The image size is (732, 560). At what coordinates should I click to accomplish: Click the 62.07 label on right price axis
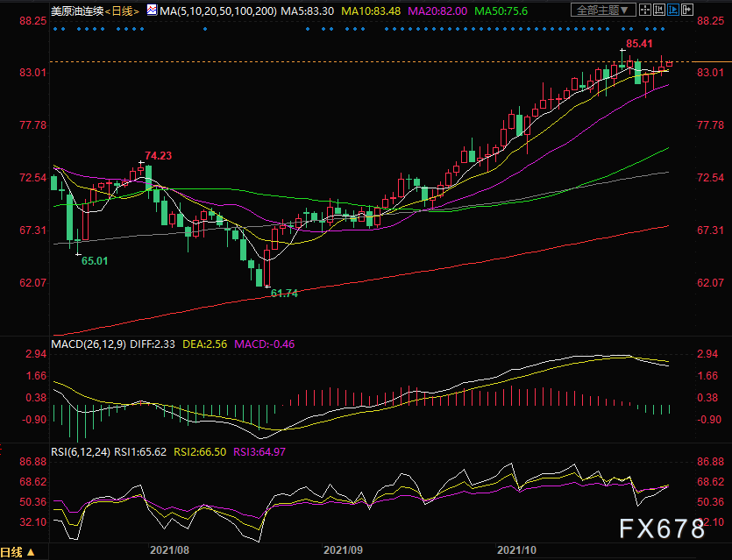pyautogui.click(x=710, y=283)
